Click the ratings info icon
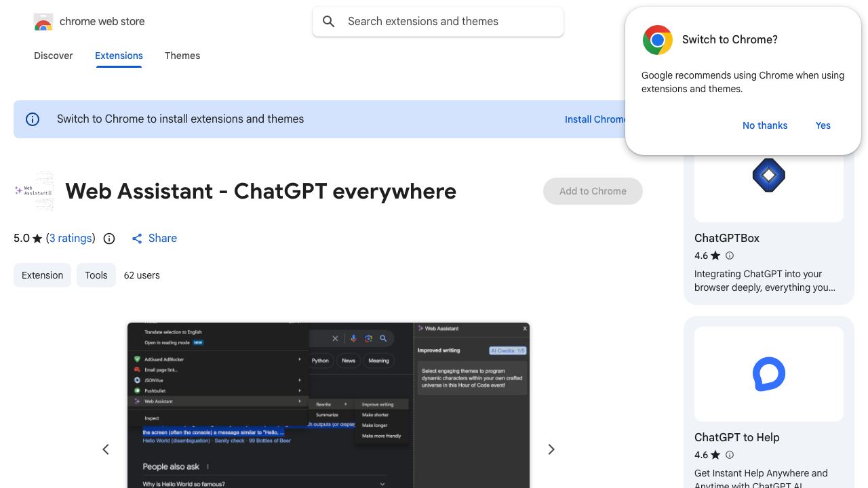The height and width of the screenshot is (488, 868). pyautogui.click(x=109, y=239)
